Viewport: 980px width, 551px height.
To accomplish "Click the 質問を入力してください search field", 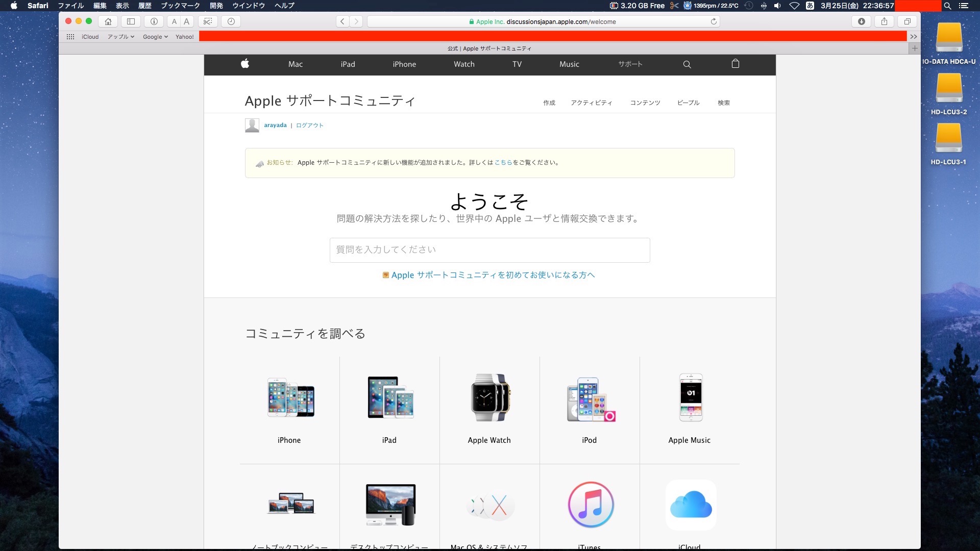I will click(489, 250).
